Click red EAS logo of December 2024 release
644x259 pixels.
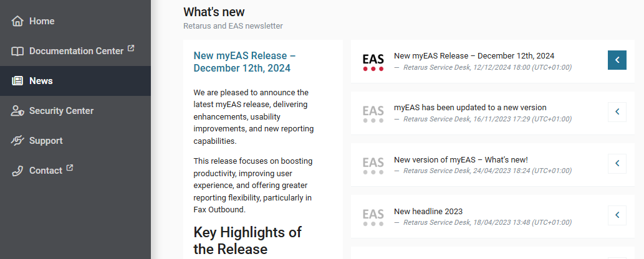point(373,61)
